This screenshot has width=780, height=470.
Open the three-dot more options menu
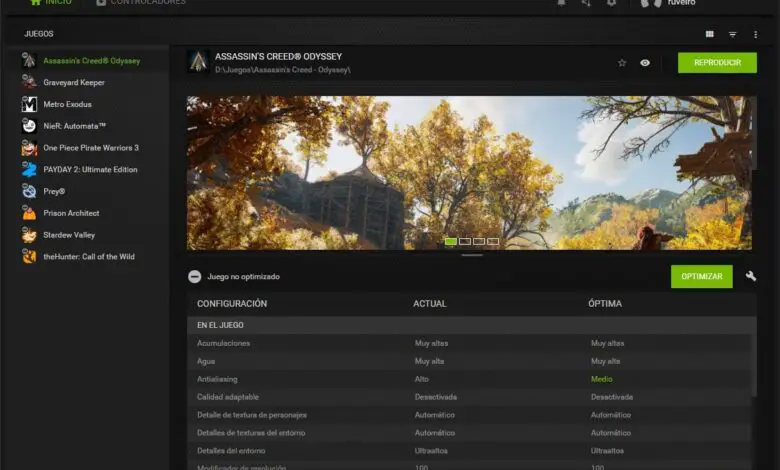[755, 34]
